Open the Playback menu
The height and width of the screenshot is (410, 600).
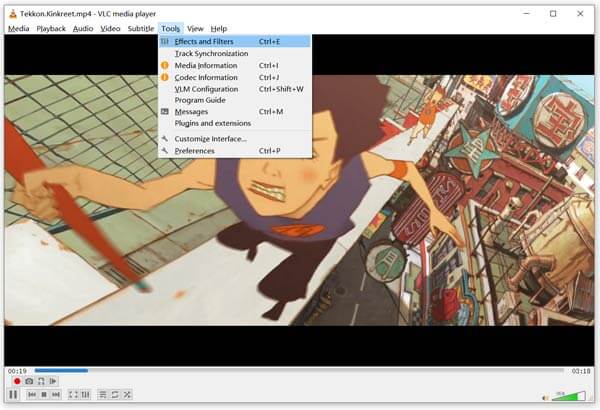tap(51, 29)
